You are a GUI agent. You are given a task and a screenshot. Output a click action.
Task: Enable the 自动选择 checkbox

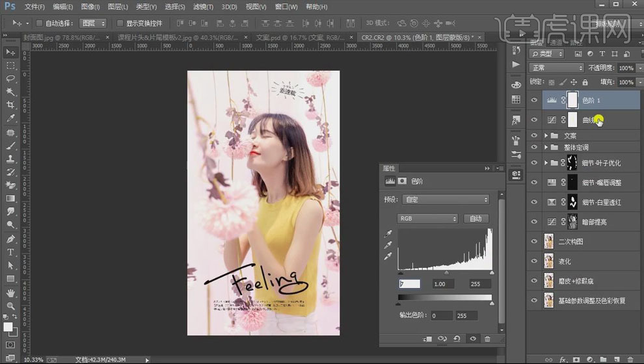[39, 23]
